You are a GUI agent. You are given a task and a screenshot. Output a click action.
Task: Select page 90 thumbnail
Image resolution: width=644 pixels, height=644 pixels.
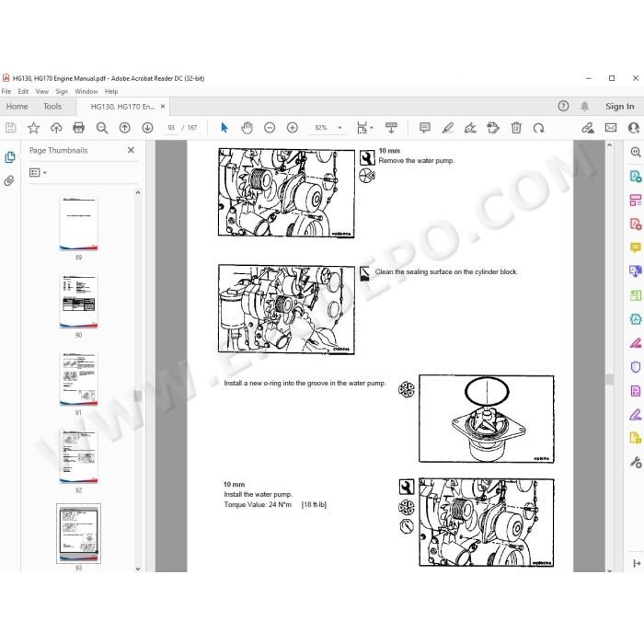click(78, 302)
